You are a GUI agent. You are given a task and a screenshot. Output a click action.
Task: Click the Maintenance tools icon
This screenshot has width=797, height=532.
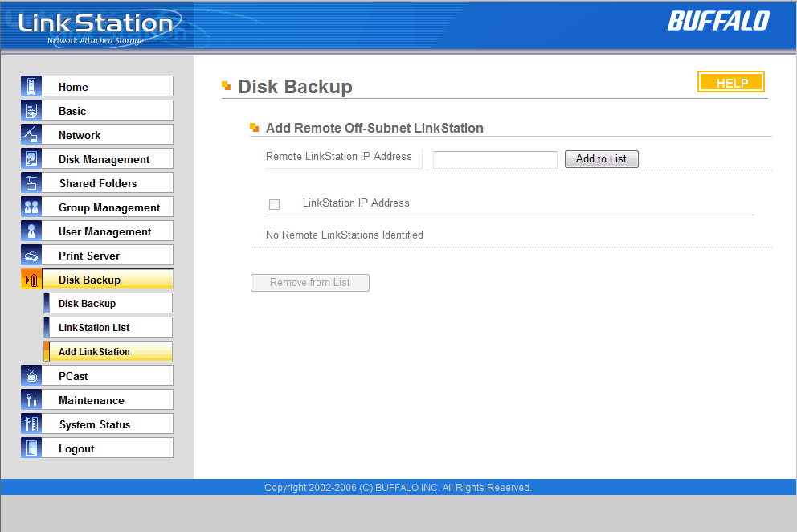(x=31, y=399)
